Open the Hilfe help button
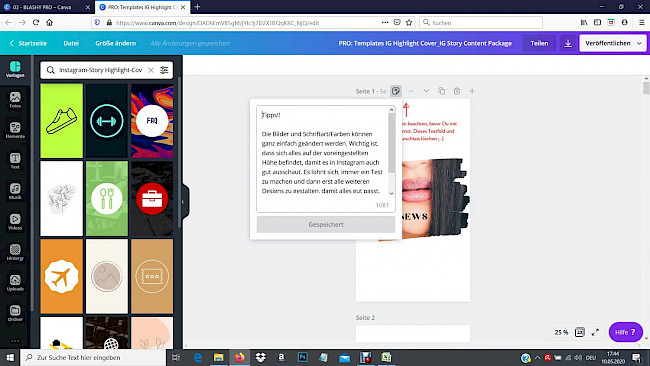This screenshot has height=366, width=650. (626, 332)
